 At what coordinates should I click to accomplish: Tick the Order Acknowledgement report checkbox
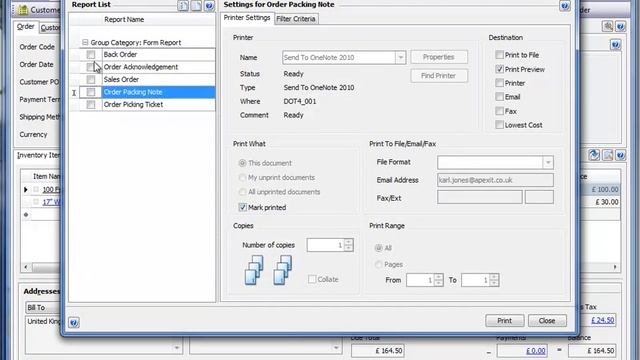(x=91, y=67)
